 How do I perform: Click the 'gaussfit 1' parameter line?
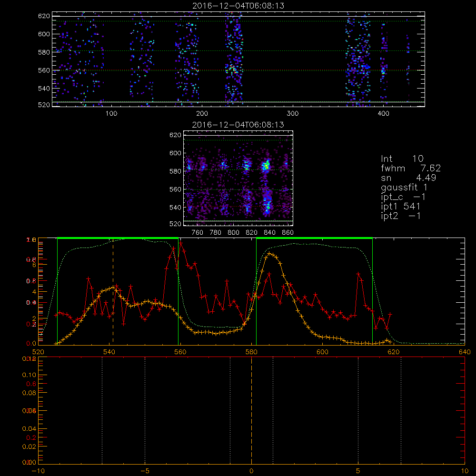click(x=404, y=187)
